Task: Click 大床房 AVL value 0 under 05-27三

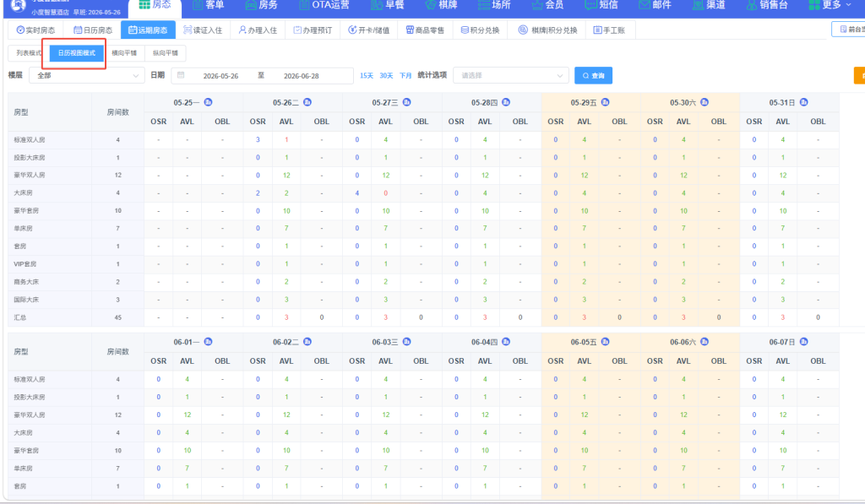Action: click(x=385, y=193)
